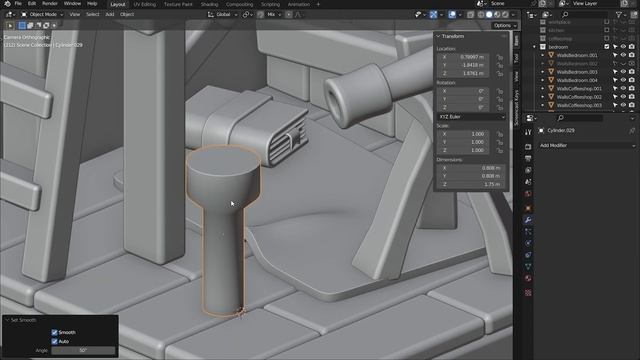Viewport: 640px width, 360px height.
Task: Open the object visibility and selectability icon
Action: tap(419, 15)
